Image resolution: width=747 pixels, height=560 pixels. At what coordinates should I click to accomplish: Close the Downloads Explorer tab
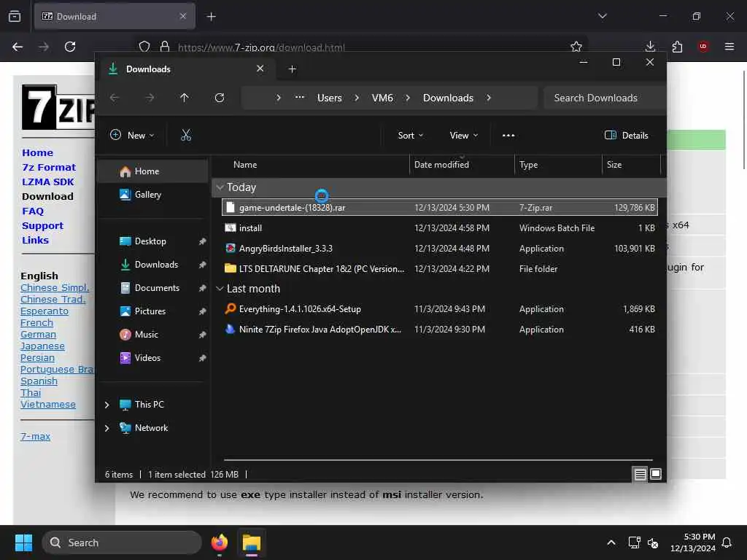[260, 69]
